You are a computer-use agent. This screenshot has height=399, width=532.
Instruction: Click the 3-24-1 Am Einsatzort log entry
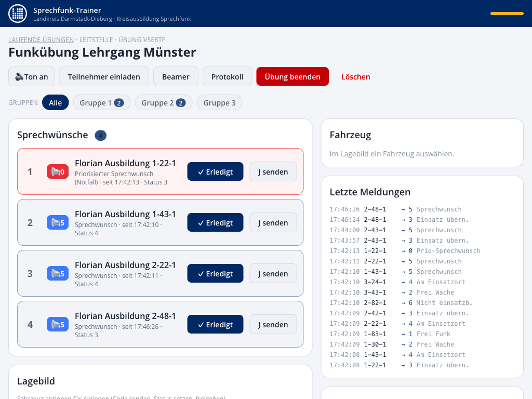coord(422,282)
